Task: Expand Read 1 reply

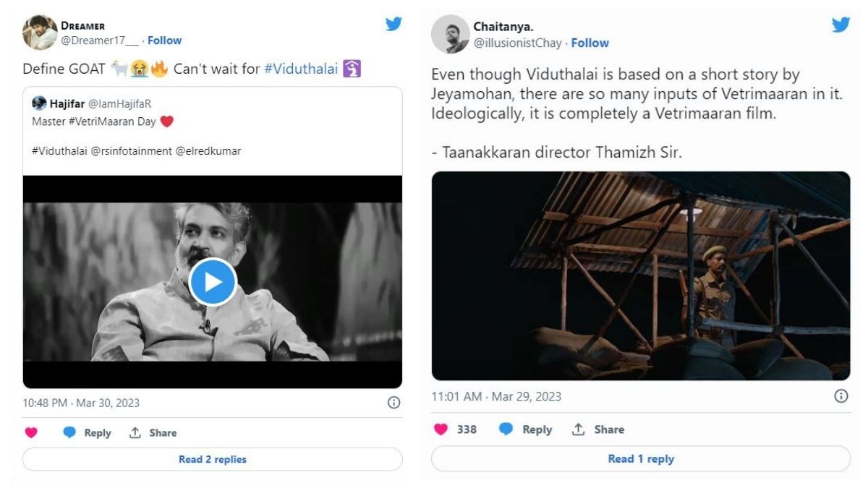Action: coord(641,459)
